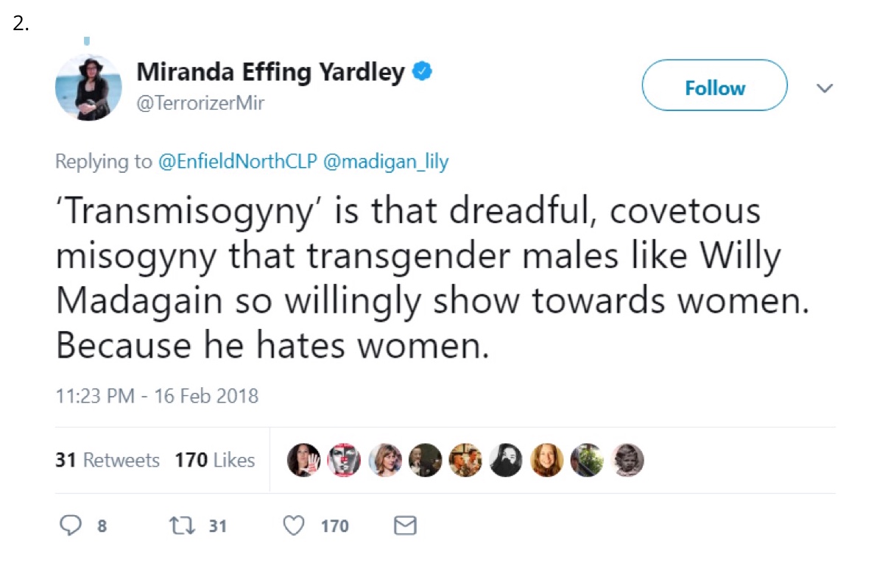
Task: Open liker avatar with the green plant
Action: pos(587,461)
